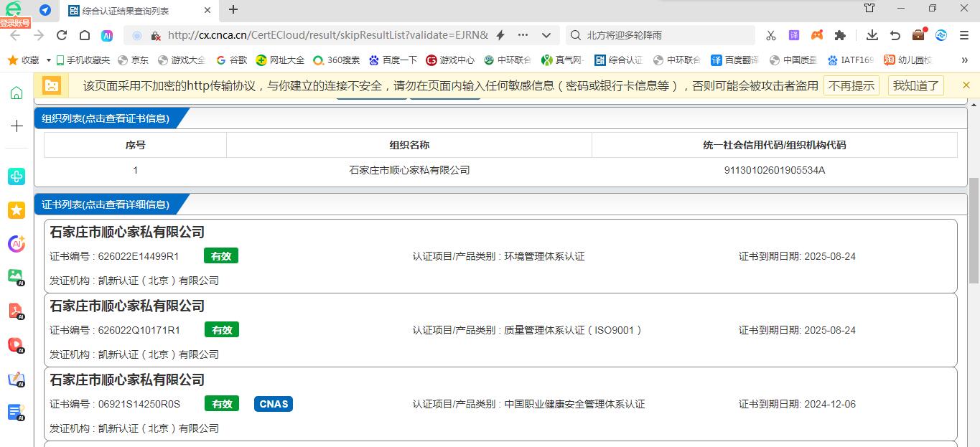Open the yellow star favorites sidebar icon
The image size is (980, 447).
click(17, 210)
